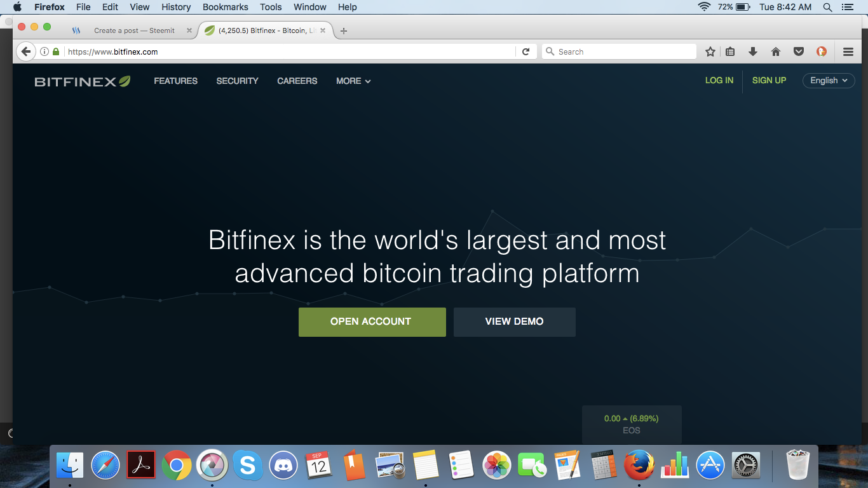This screenshot has width=868, height=488.
Task: Open the downloads arrow icon
Action: click(x=753, y=51)
